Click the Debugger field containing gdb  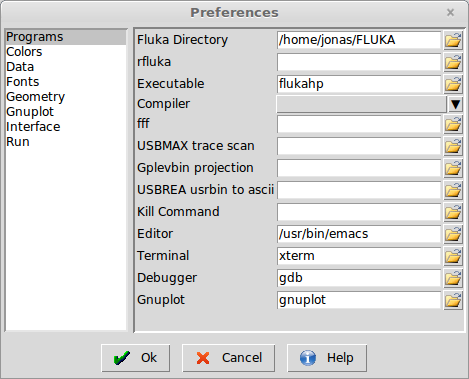359,278
